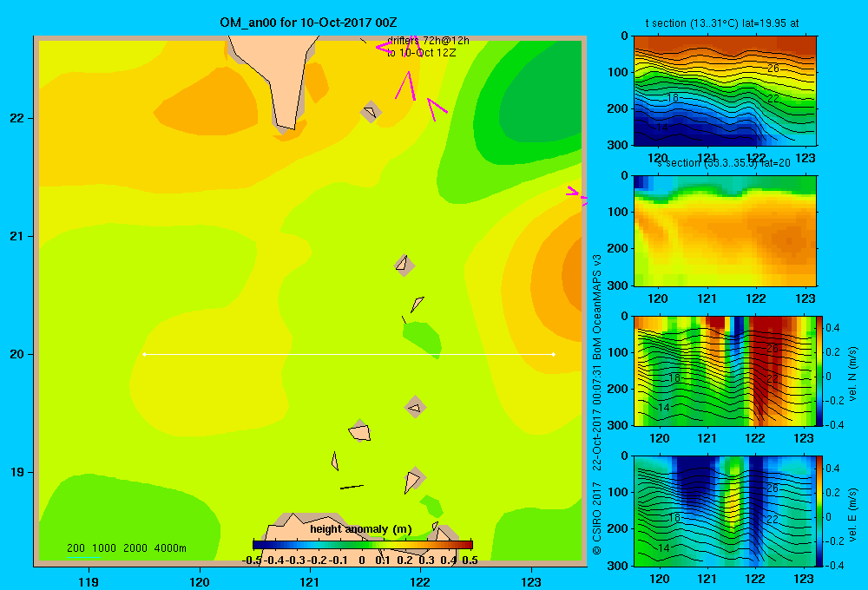Click the Taiwan southern tip landmass
The width and height of the screenshot is (868, 590).
coord(279,77)
